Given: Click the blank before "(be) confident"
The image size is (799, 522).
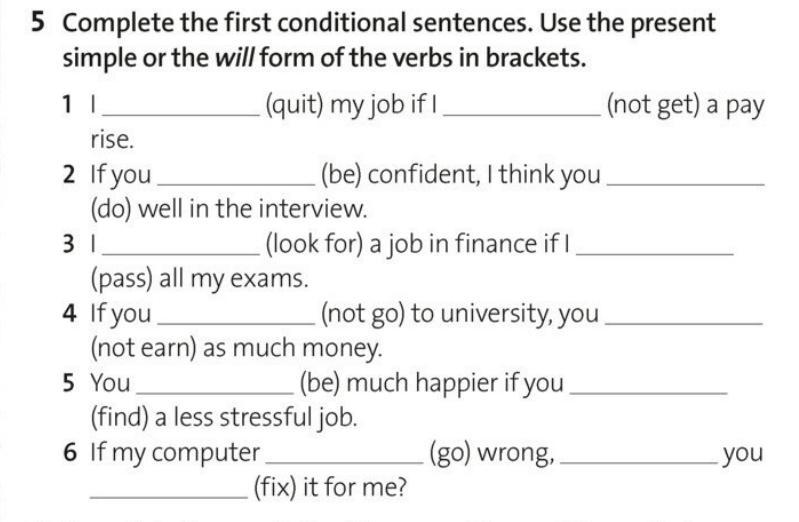Looking at the screenshot, I should tap(237, 179).
